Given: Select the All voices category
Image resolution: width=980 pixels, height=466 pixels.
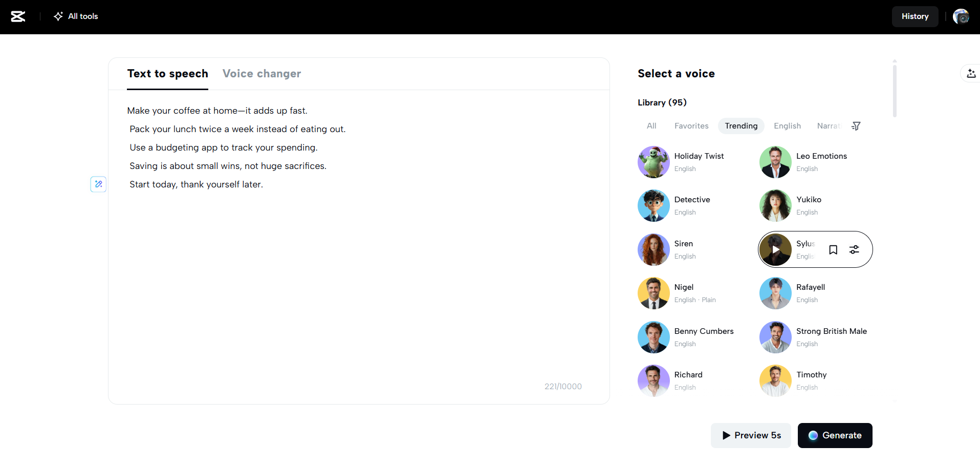Looking at the screenshot, I should click(x=651, y=126).
